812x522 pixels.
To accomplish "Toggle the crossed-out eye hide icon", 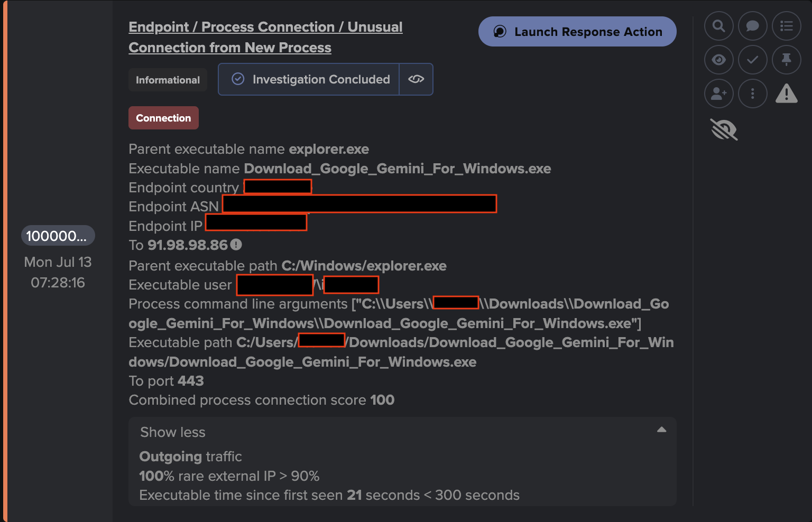I will [724, 129].
